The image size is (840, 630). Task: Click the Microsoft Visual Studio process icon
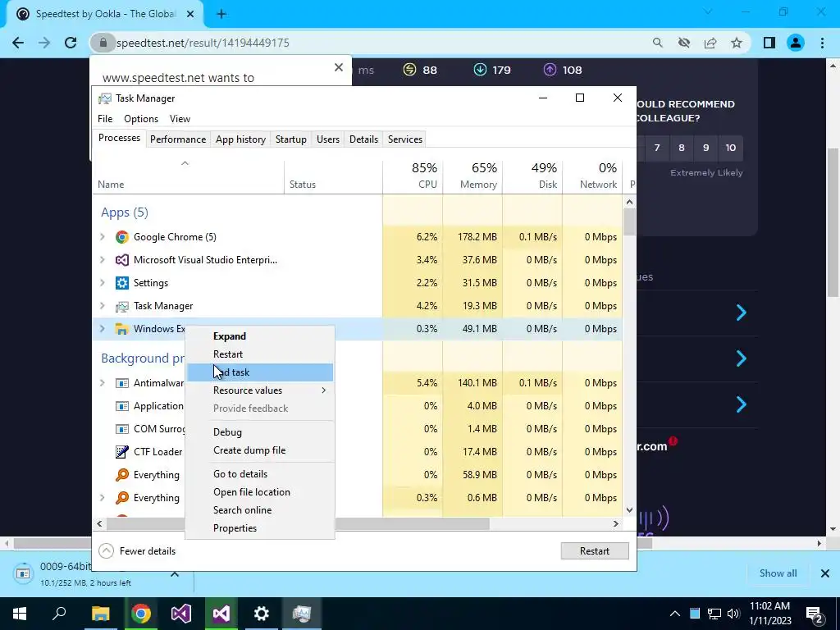122,260
